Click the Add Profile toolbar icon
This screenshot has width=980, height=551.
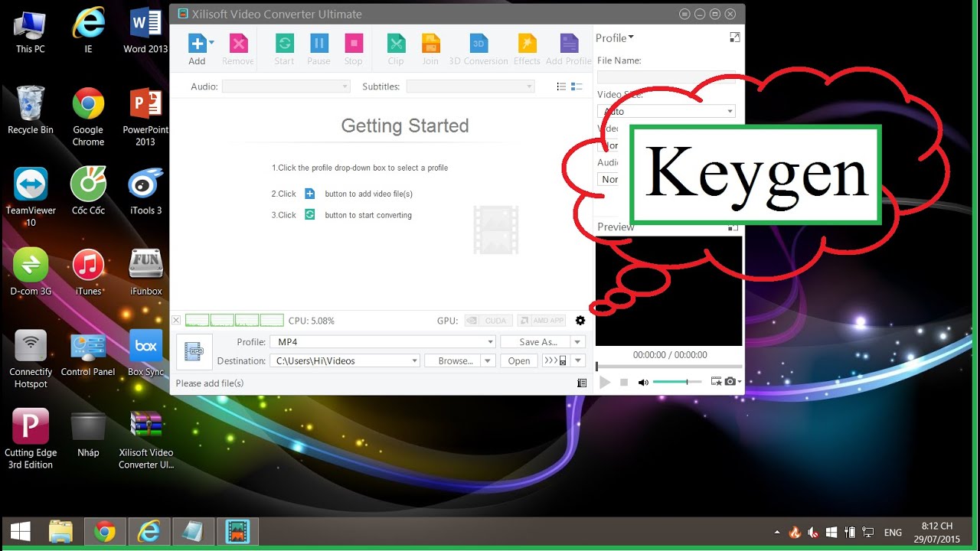click(569, 43)
